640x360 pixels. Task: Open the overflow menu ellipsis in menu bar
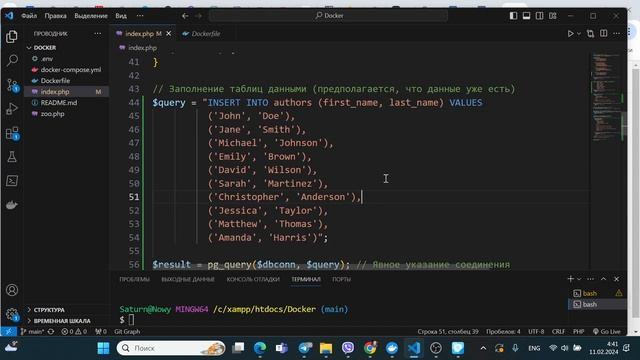point(140,16)
